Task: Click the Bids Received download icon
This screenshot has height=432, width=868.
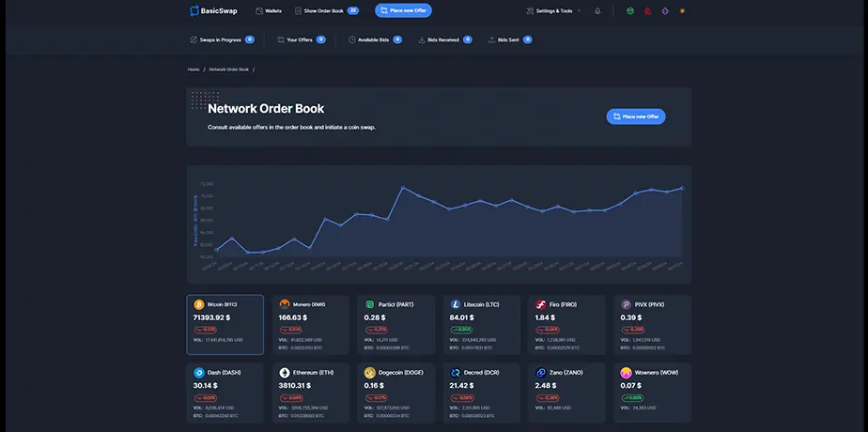Action: (422, 39)
